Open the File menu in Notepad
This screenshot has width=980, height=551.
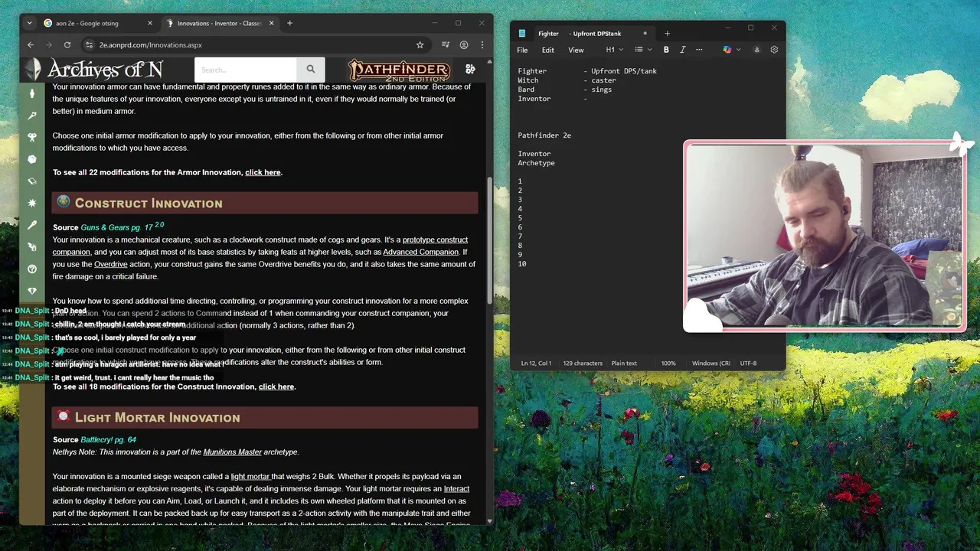pos(522,50)
